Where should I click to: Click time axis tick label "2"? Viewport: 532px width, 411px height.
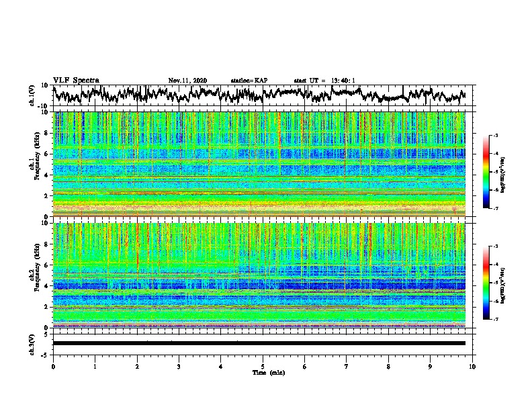tap(137, 367)
